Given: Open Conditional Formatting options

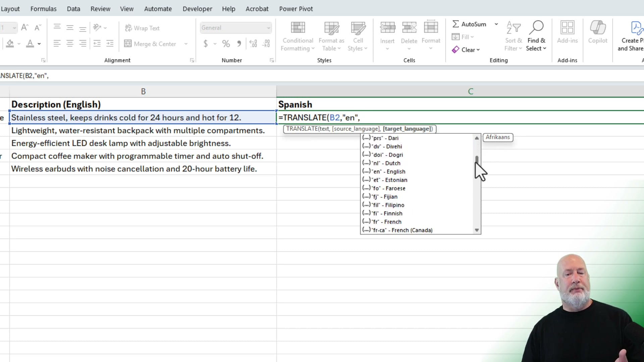Looking at the screenshot, I should 298,36.
